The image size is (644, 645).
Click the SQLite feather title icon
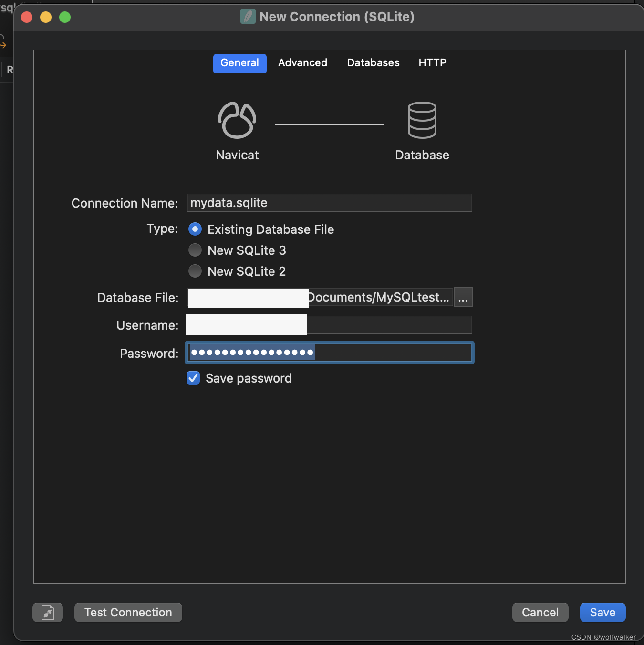(248, 17)
